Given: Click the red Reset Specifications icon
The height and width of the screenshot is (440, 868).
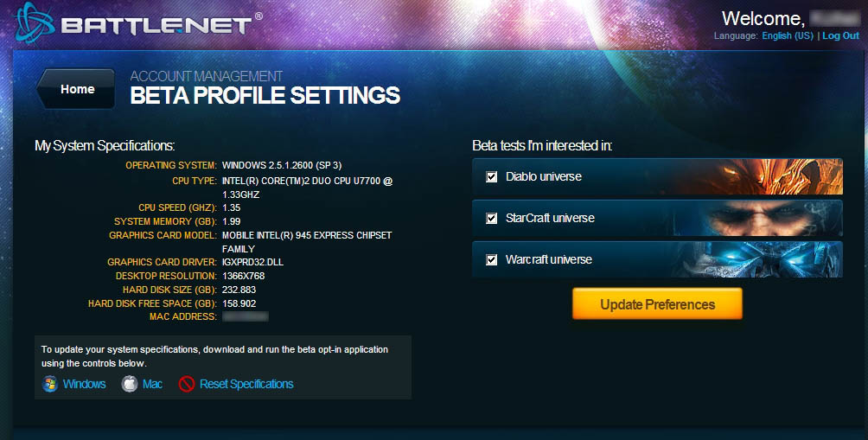Looking at the screenshot, I should coord(187,384).
